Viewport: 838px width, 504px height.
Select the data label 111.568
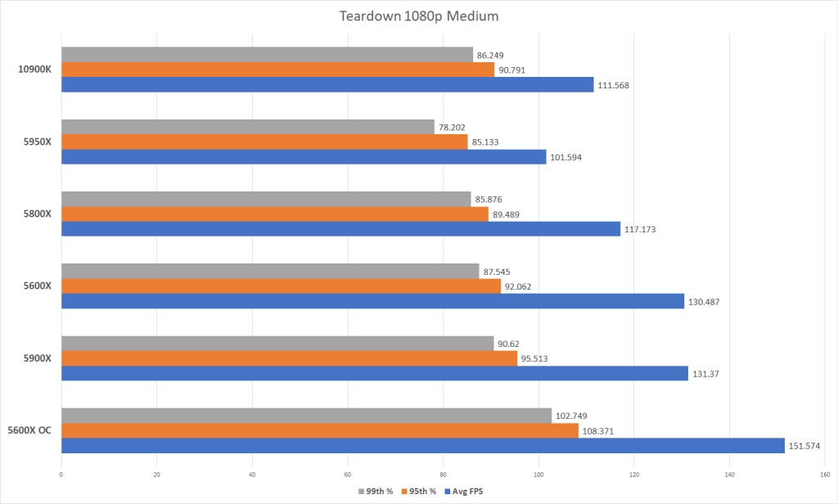613,85
